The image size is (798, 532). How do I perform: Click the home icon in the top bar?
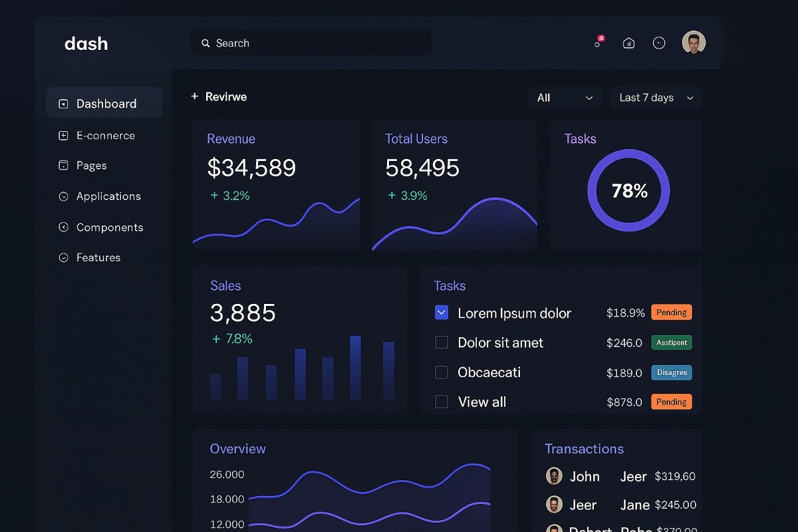click(628, 43)
